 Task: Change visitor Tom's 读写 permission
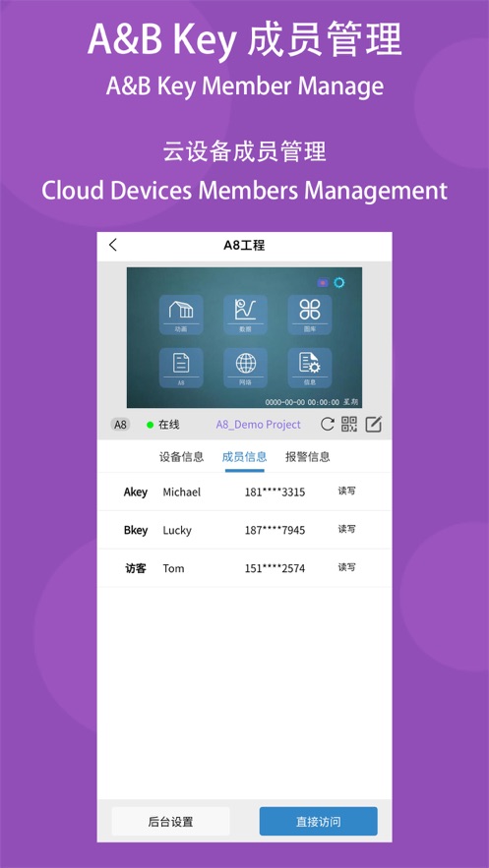(x=346, y=567)
